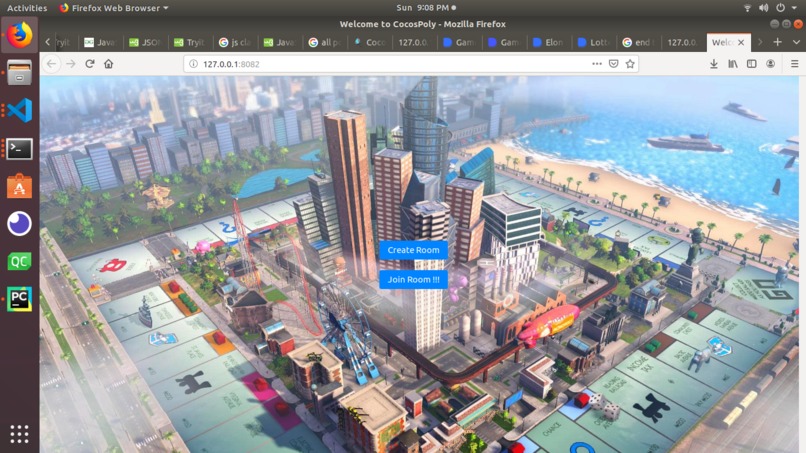806x453 pixels.
Task: Open the Activities overview
Action: (27, 8)
